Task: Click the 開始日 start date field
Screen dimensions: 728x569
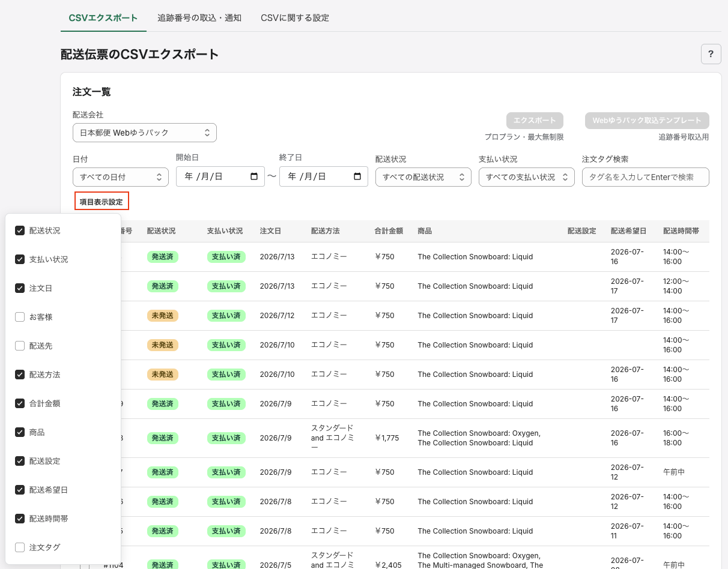Action: coord(220,176)
